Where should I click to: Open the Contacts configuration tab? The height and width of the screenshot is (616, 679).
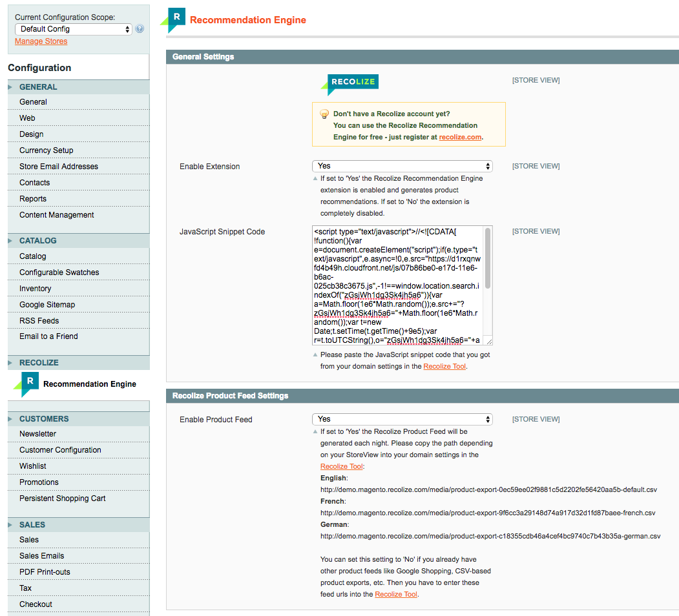(x=78, y=183)
